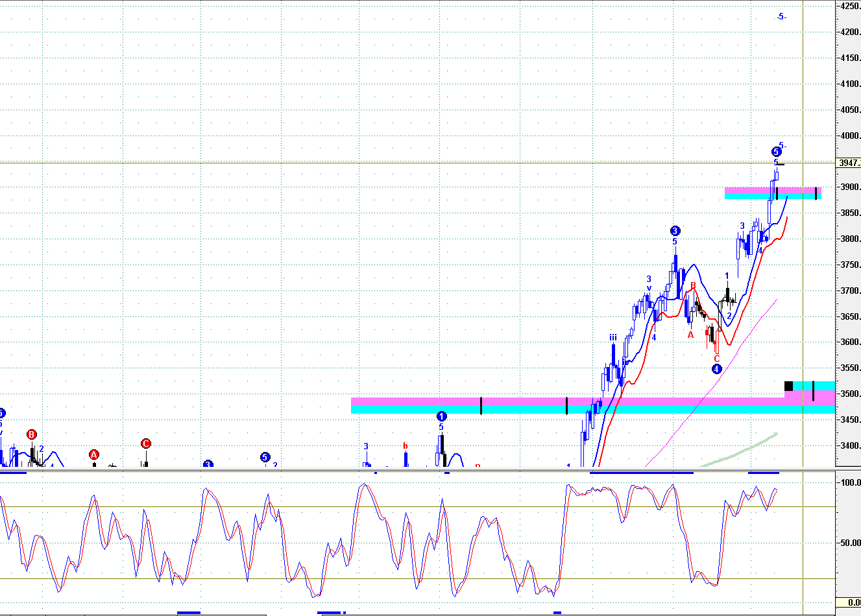861x616 pixels.
Task: Select the pink target band near 3900
Action: pyautogui.click(x=772, y=190)
